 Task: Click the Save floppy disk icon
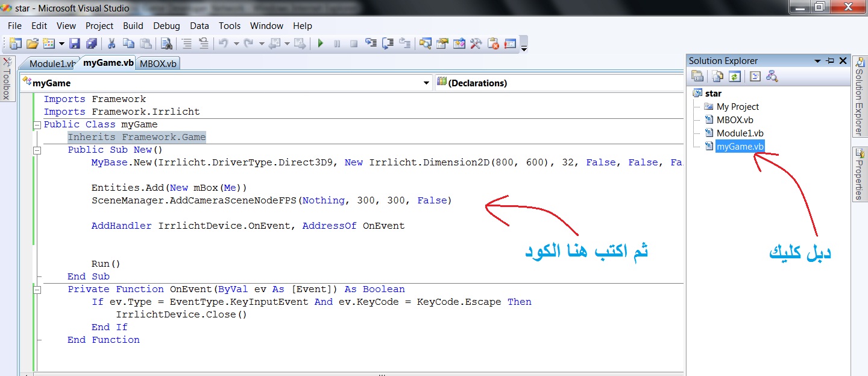tap(75, 43)
